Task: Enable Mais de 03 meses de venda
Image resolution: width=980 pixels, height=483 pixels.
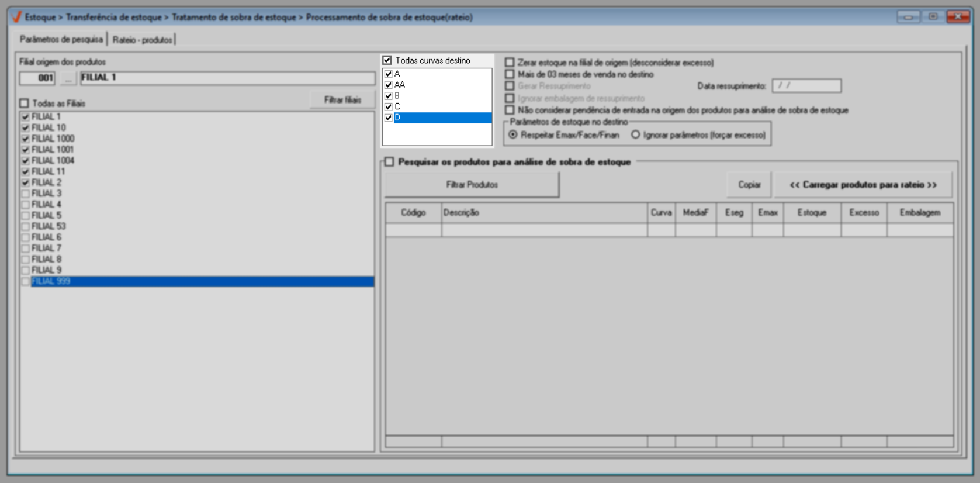Action: 510,74
